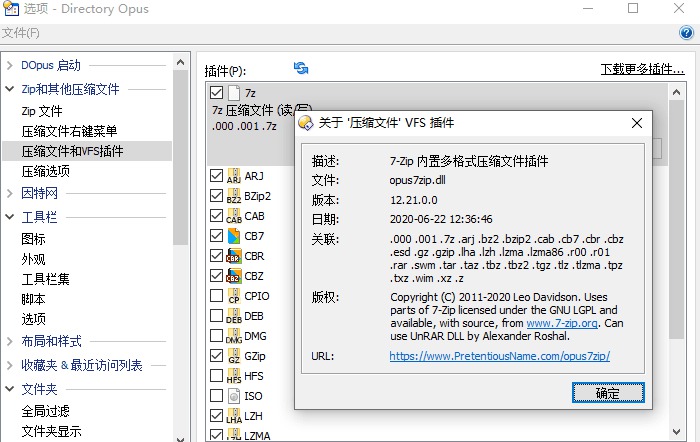
Task: Enable the ISO plugin checkbox
Action: tap(217, 396)
